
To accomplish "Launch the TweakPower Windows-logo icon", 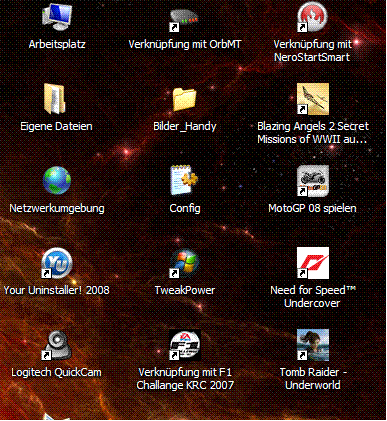I will click(185, 263).
